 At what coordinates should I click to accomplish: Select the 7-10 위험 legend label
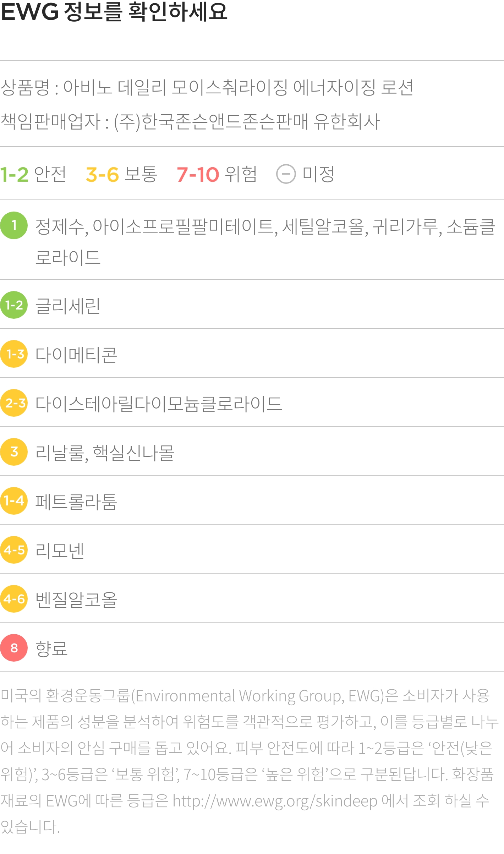217,174
